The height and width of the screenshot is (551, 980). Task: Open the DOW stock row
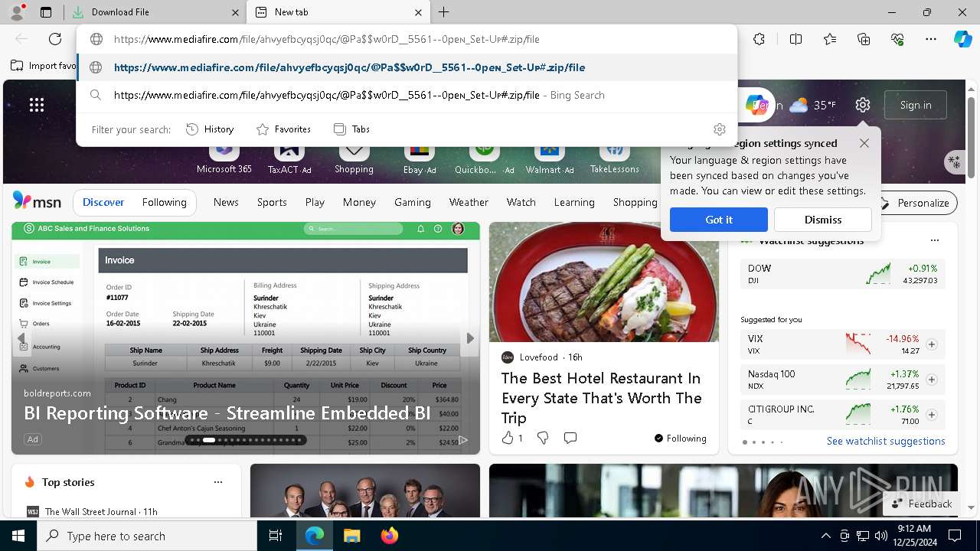843,274
